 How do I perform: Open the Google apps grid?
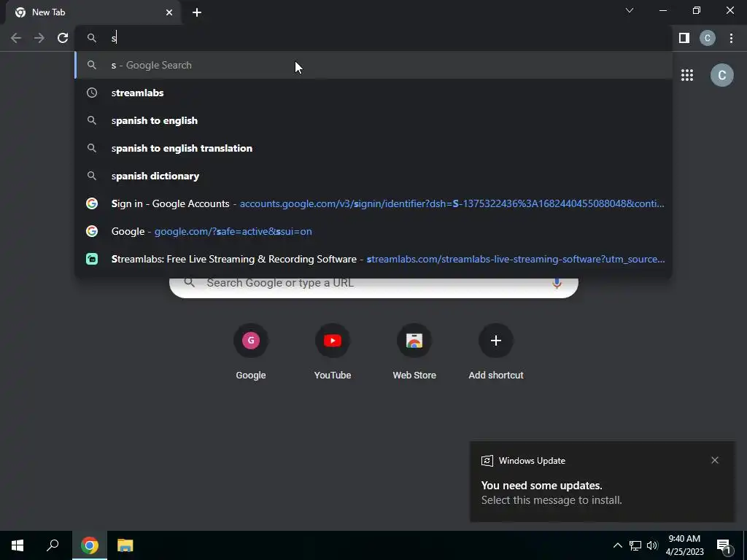click(687, 75)
